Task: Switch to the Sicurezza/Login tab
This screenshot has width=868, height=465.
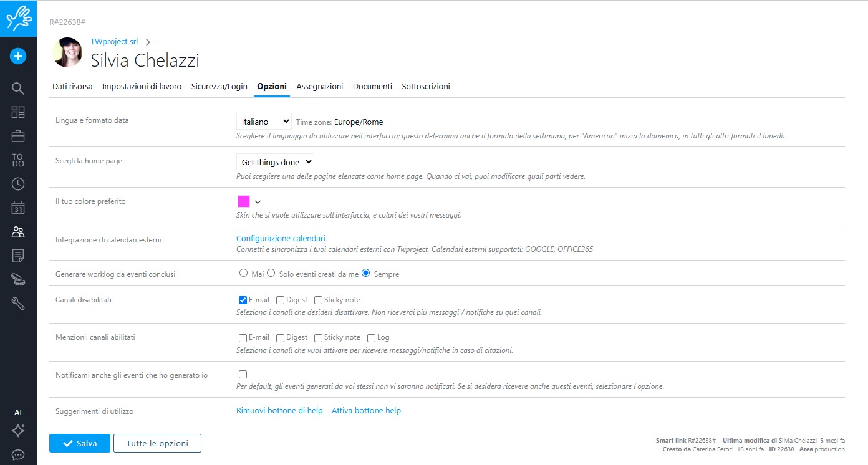Action: click(x=219, y=87)
